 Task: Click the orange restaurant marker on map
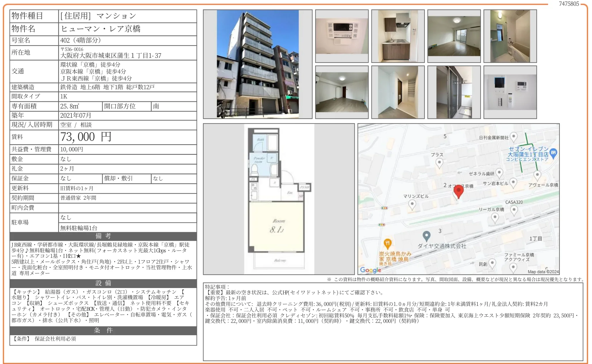(388, 244)
